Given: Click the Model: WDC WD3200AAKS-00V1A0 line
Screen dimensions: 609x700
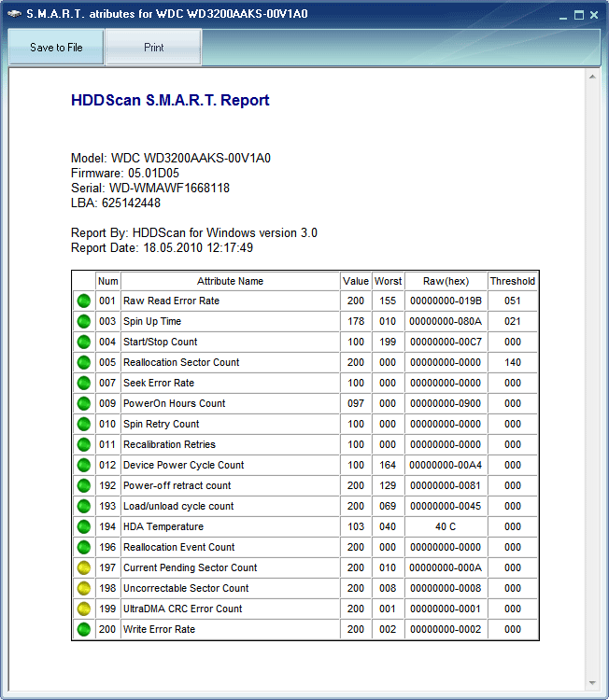Looking at the screenshot, I should coord(171,158).
